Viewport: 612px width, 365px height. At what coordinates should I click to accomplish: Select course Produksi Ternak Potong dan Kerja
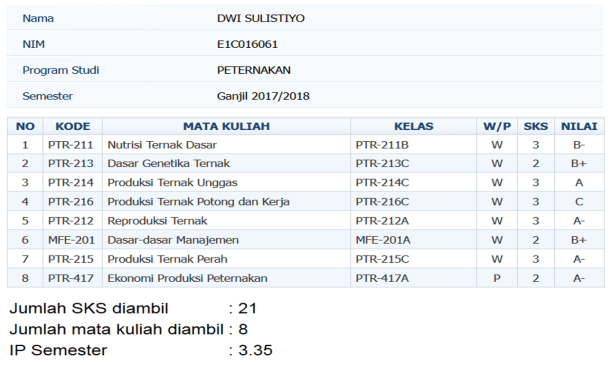click(x=198, y=202)
